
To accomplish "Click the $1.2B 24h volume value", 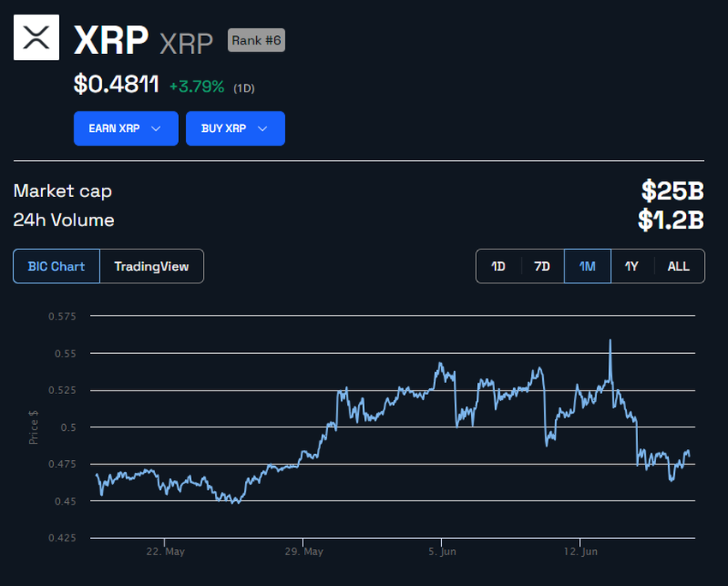I will (671, 220).
